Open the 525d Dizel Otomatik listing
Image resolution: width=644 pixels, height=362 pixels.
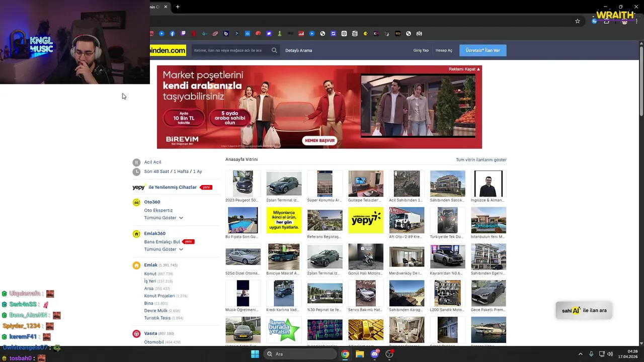[243, 257]
